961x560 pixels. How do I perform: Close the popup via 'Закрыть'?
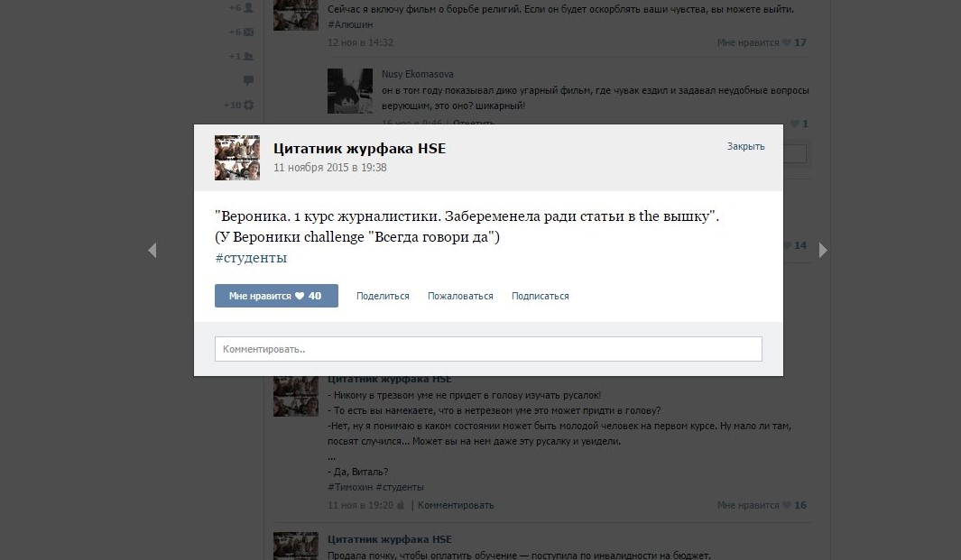pos(746,146)
